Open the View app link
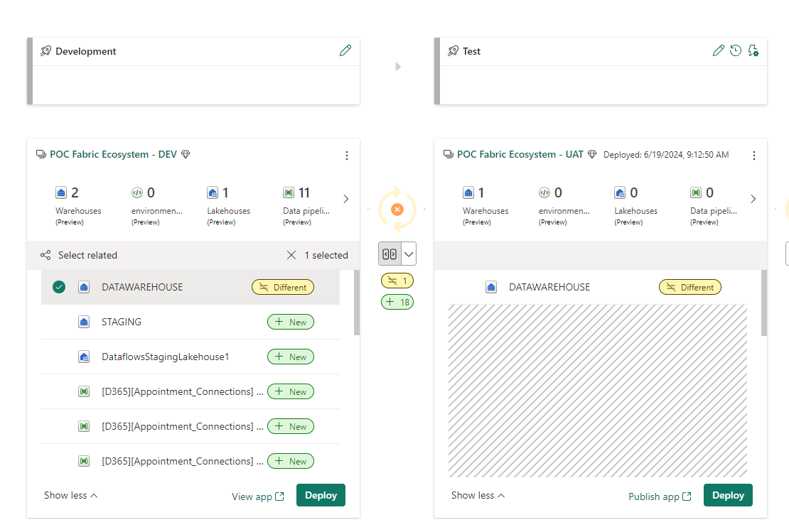The width and height of the screenshot is (789, 532). point(257,496)
